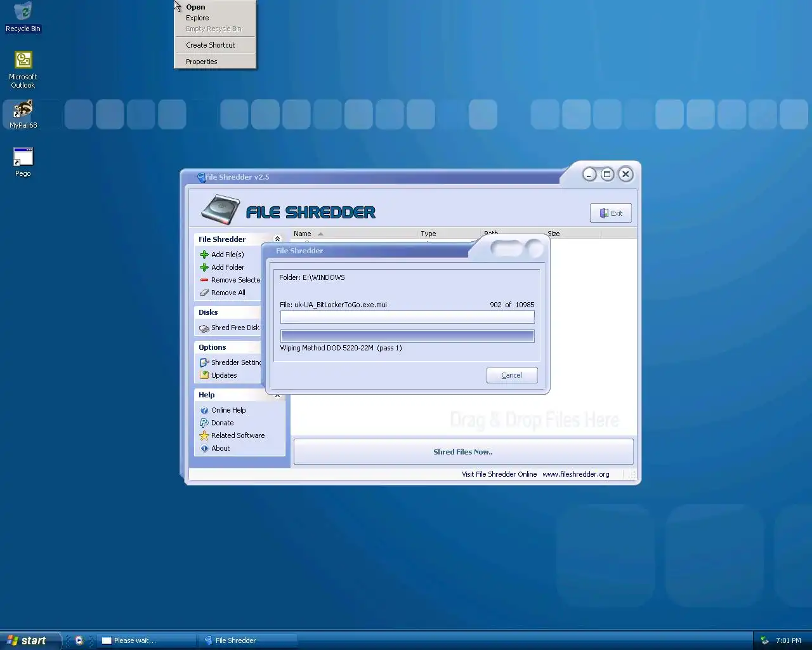This screenshot has width=812, height=650.
Task: Switch to the Please wait taskbar item
Action: pyautogui.click(x=146, y=640)
